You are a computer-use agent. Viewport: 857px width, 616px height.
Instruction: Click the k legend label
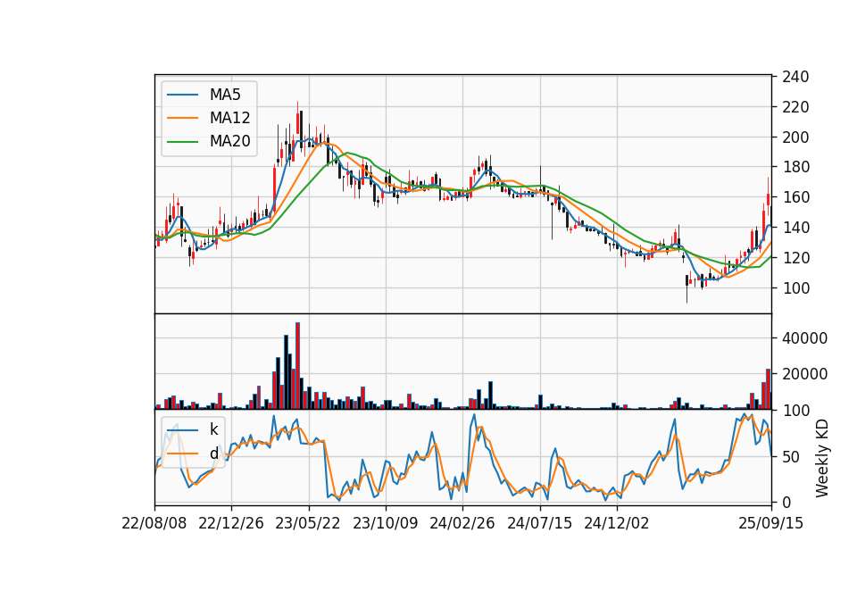tap(213, 429)
